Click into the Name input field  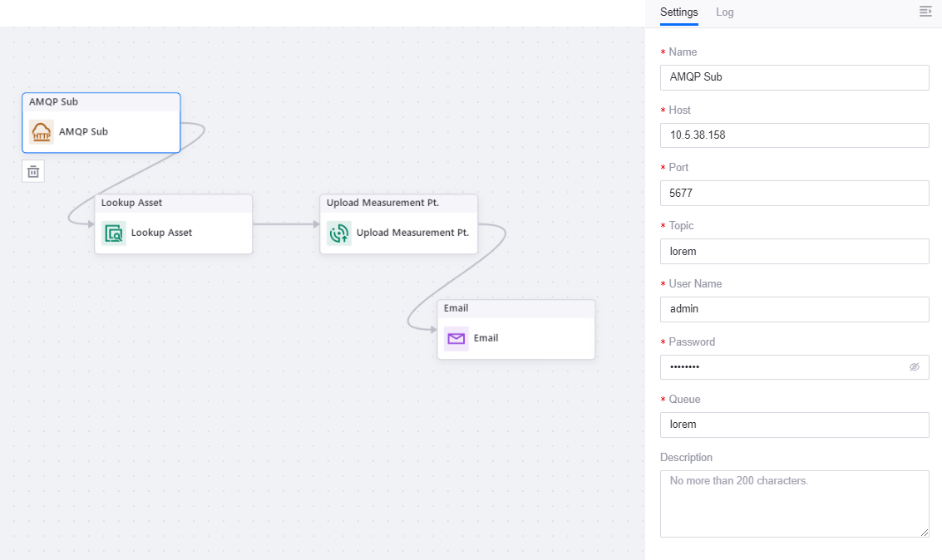pos(794,77)
